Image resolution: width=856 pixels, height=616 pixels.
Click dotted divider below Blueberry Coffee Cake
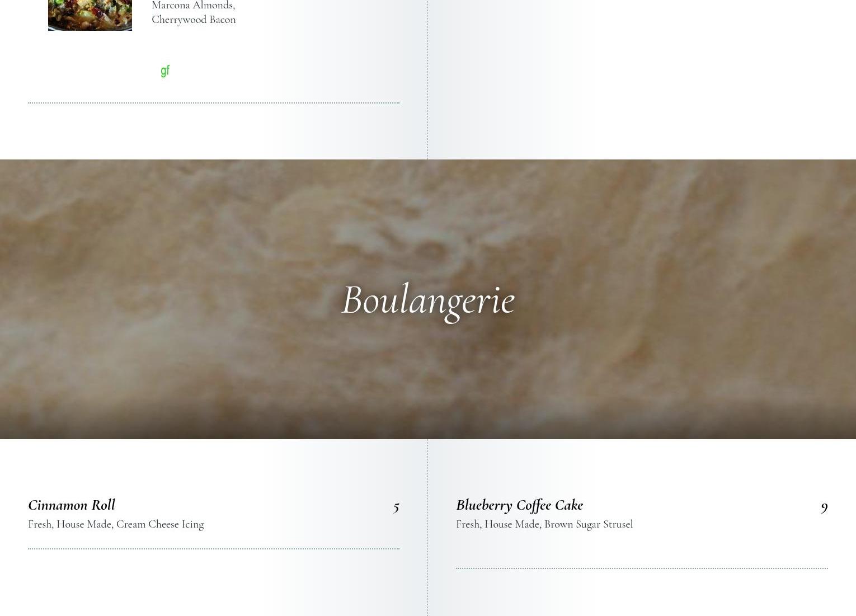[642, 568]
